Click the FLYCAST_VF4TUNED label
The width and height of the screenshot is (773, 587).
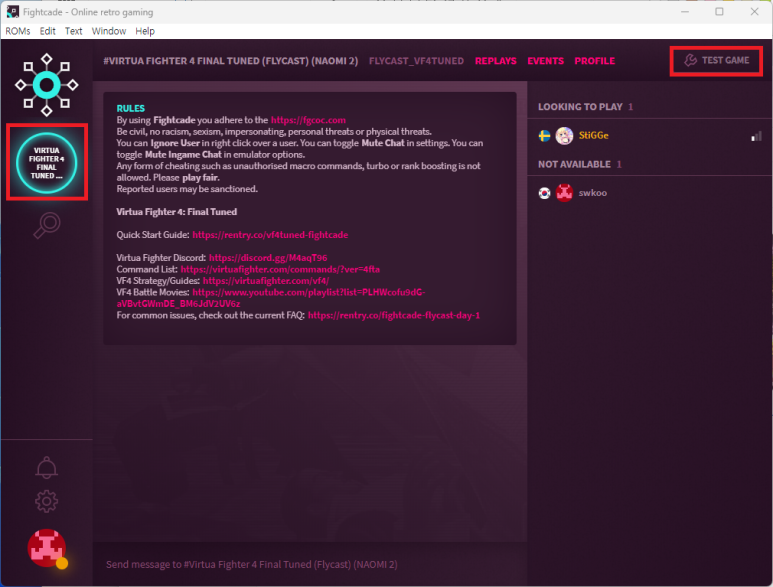(x=416, y=61)
